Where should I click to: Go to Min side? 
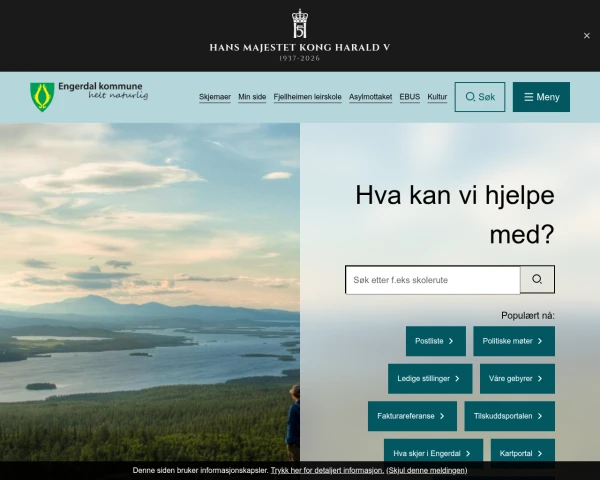pos(252,97)
